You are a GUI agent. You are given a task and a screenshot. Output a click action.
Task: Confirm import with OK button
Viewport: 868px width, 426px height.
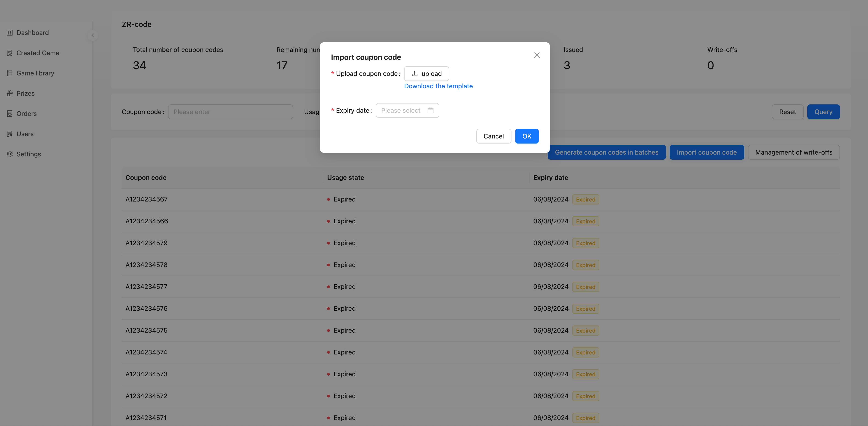click(x=526, y=136)
